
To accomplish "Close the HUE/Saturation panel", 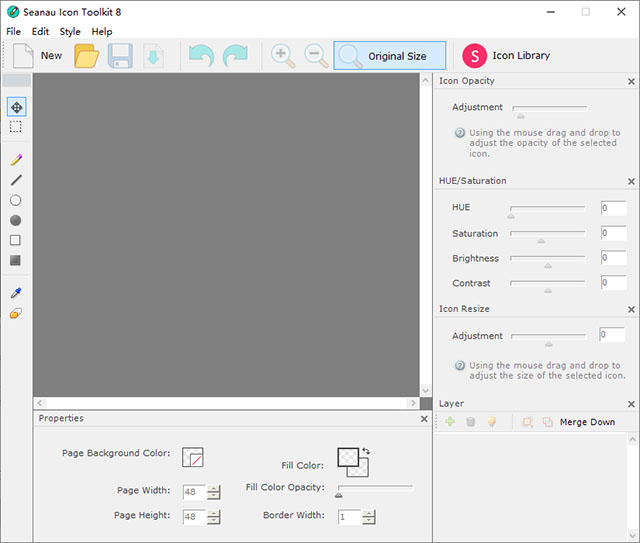I will point(631,181).
